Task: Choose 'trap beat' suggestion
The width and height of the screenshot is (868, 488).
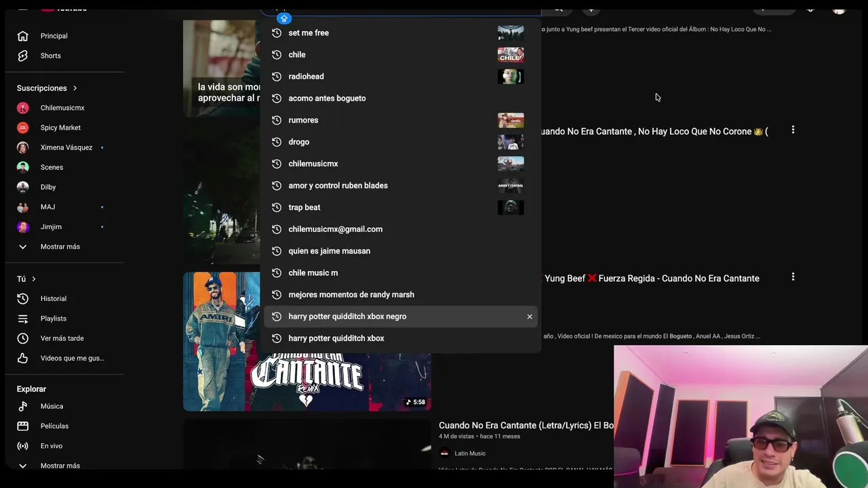Action: [400, 207]
